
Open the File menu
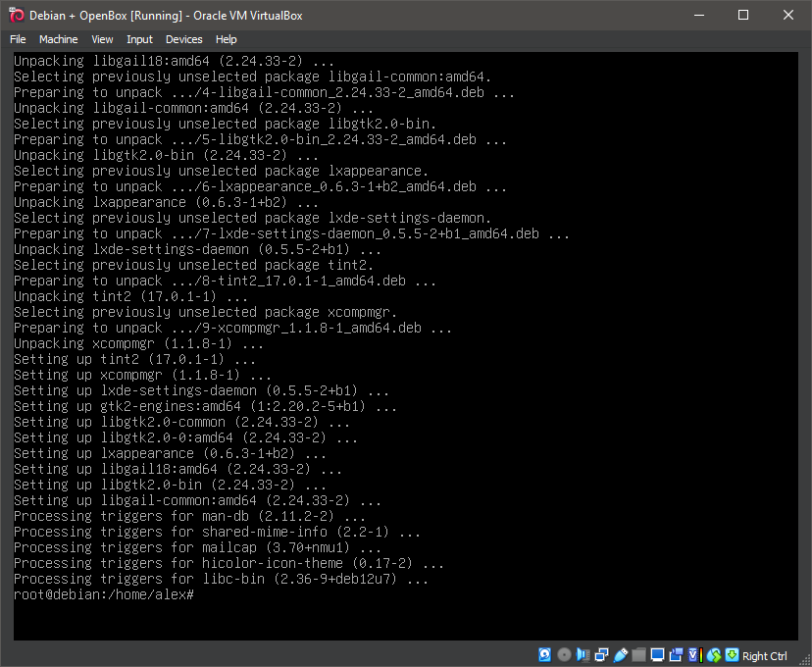pos(18,39)
